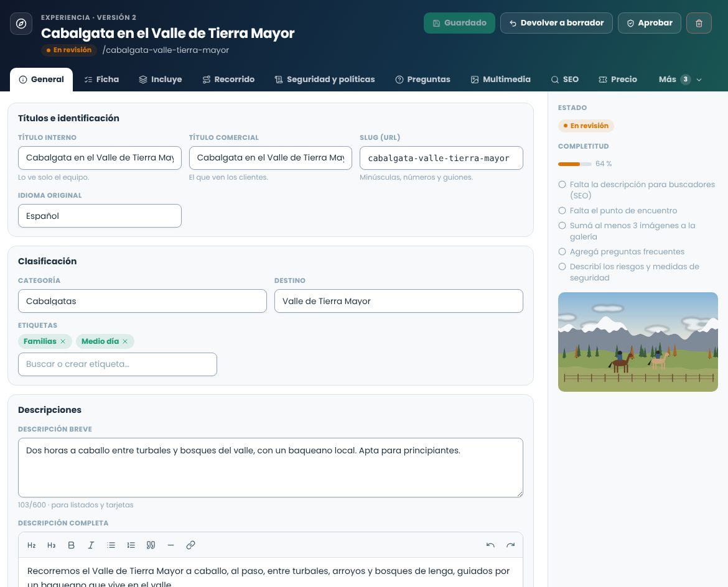The width and height of the screenshot is (728, 587).
Task: Click the 64 % completeness value
Action: click(604, 164)
